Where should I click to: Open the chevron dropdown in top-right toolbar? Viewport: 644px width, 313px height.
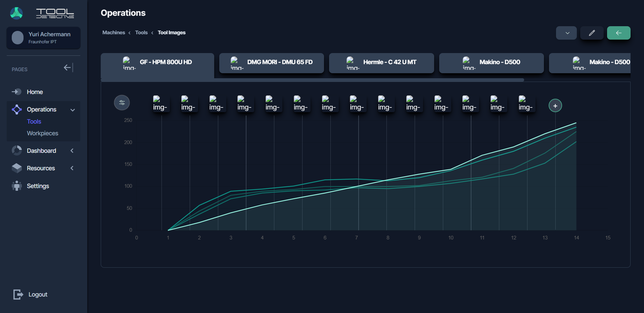tap(566, 33)
